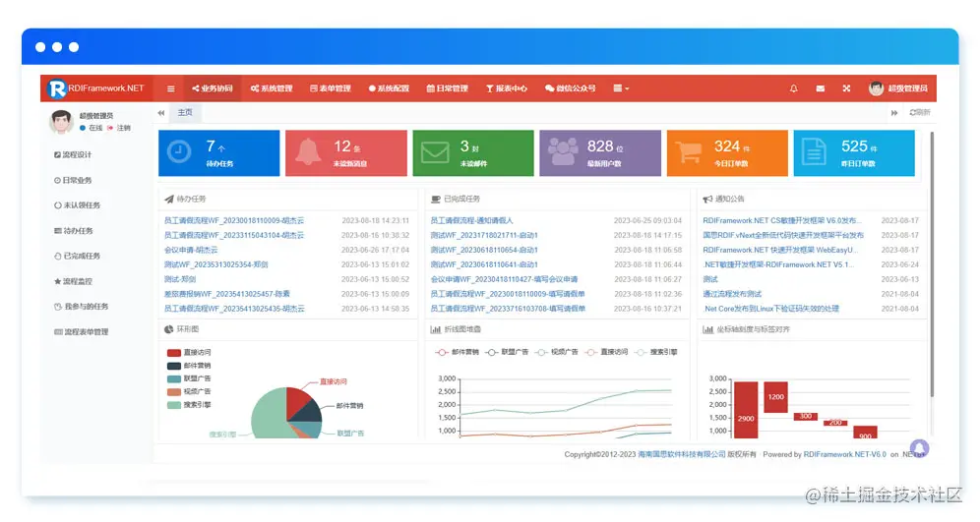Open 已完成任务 in the sidebar
The height and width of the screenshot is (522, 980).
[77, 256]
